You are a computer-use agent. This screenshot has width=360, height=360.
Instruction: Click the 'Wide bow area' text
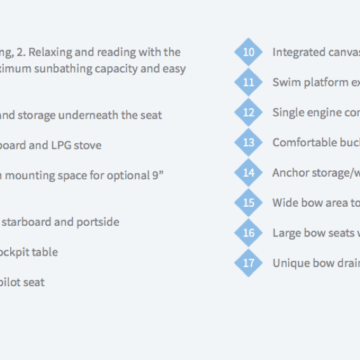coord(316,203)
